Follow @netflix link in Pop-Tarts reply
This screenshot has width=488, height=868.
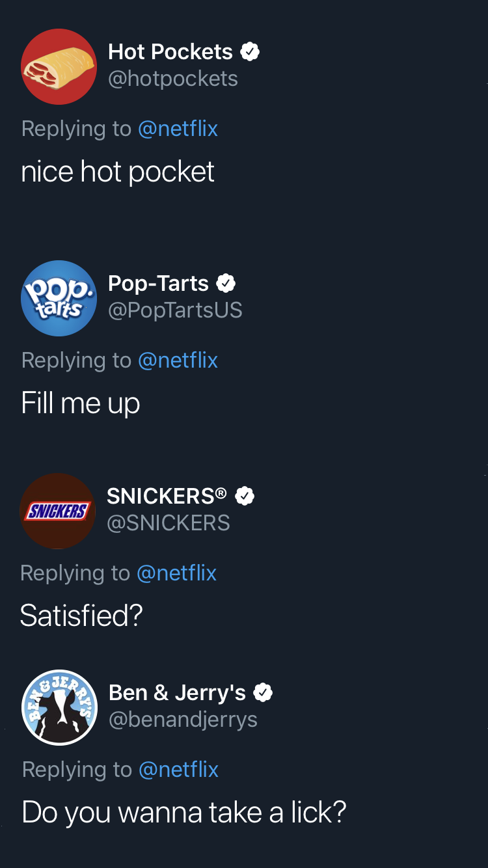[x=178, y=360]
